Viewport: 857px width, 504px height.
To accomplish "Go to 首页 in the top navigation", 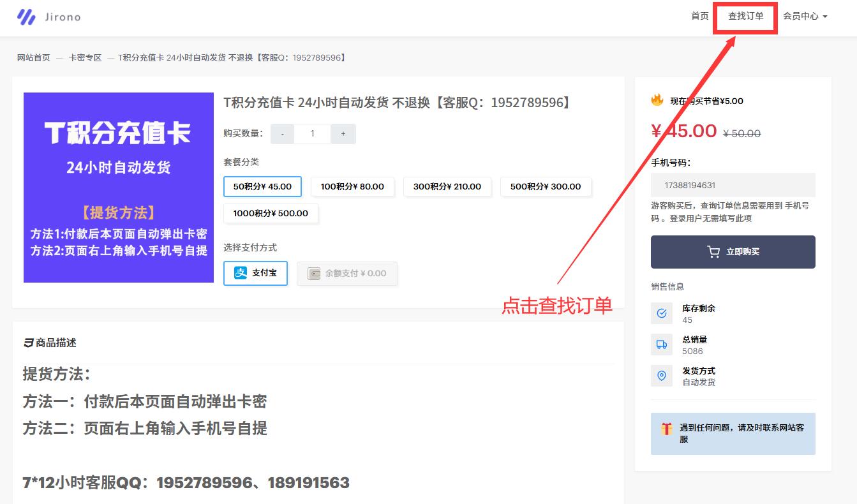I will tap(700, 16).
